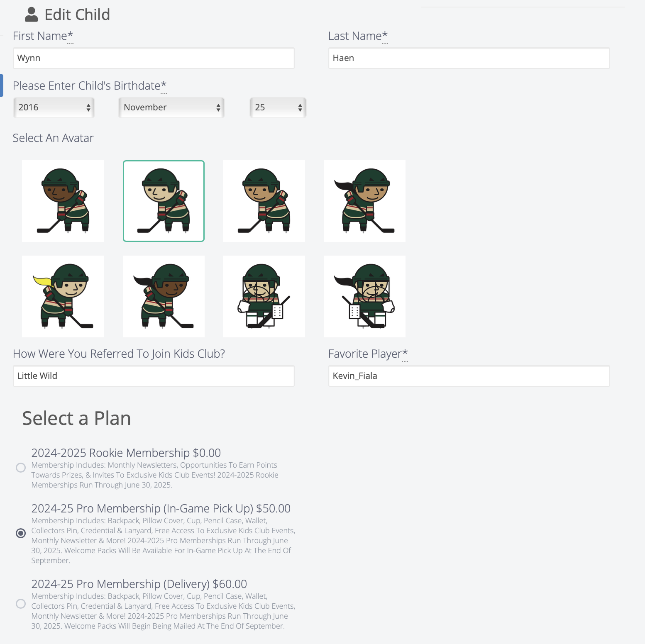Select the Rookie Membership $0.00 radio button
The height and width of the screenshot is (644, 645).
(x=21, y=468)
